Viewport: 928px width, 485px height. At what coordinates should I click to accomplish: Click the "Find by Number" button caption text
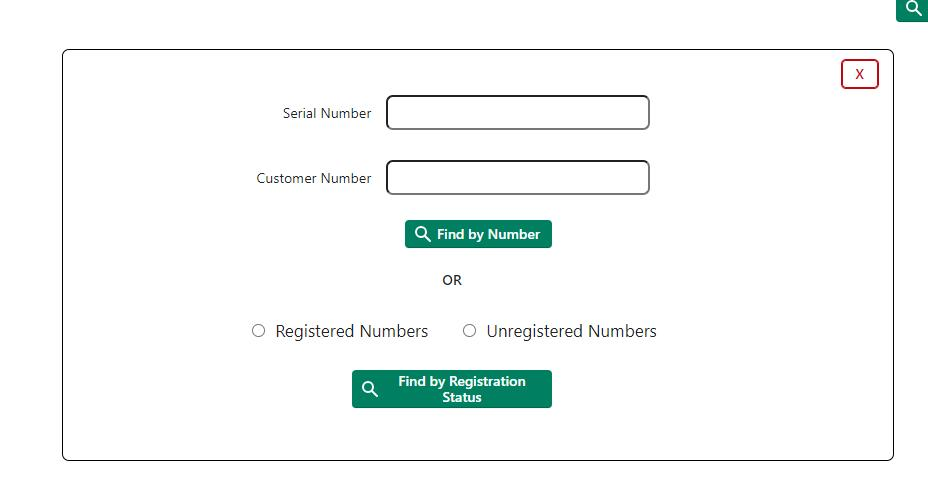[488, 234]
